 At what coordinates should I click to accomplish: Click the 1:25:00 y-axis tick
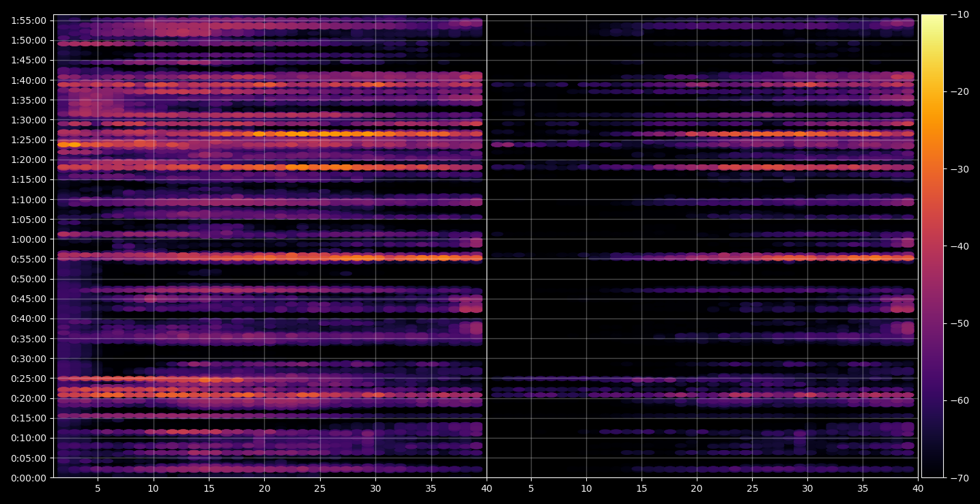click(29, 140)
